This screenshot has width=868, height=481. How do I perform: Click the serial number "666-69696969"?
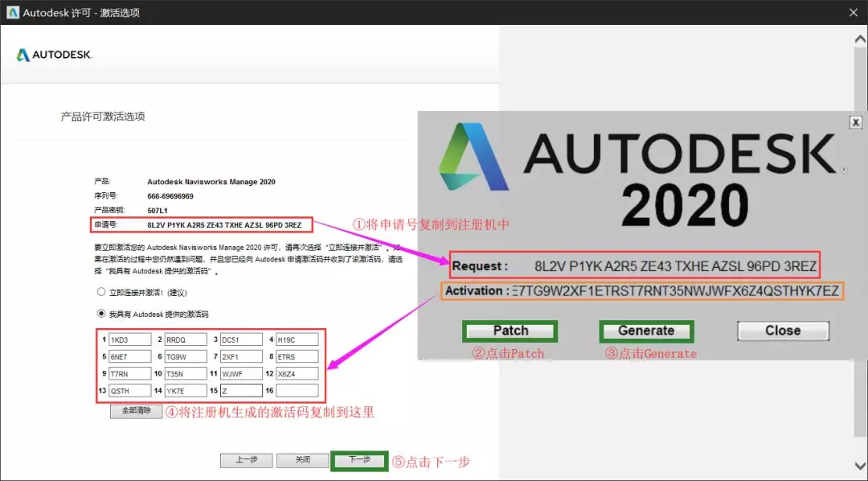pos(170,196)
